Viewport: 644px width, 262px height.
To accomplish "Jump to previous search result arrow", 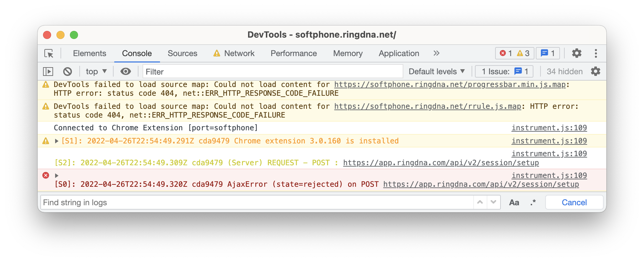I will tap(480, 202).
